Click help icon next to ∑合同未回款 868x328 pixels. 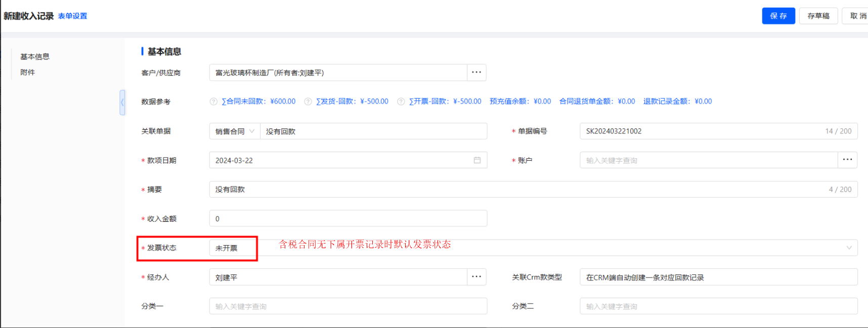click(x=213, y=102)
